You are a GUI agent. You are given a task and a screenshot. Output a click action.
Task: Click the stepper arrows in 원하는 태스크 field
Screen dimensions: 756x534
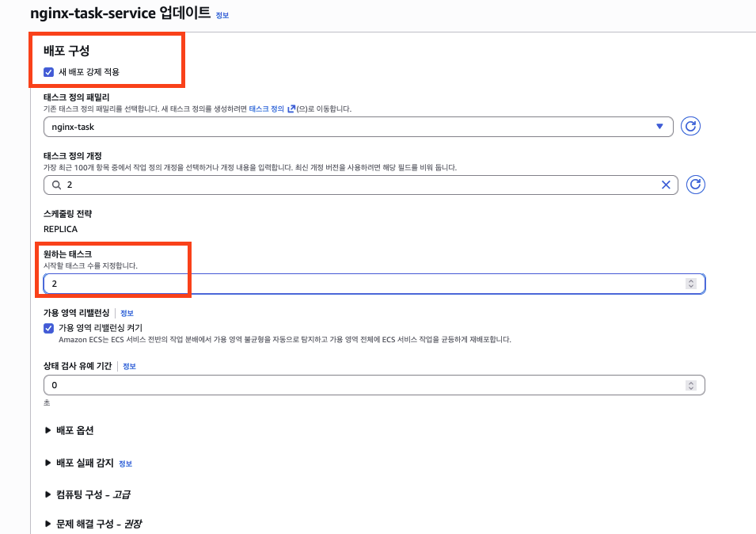pos(691,284)
